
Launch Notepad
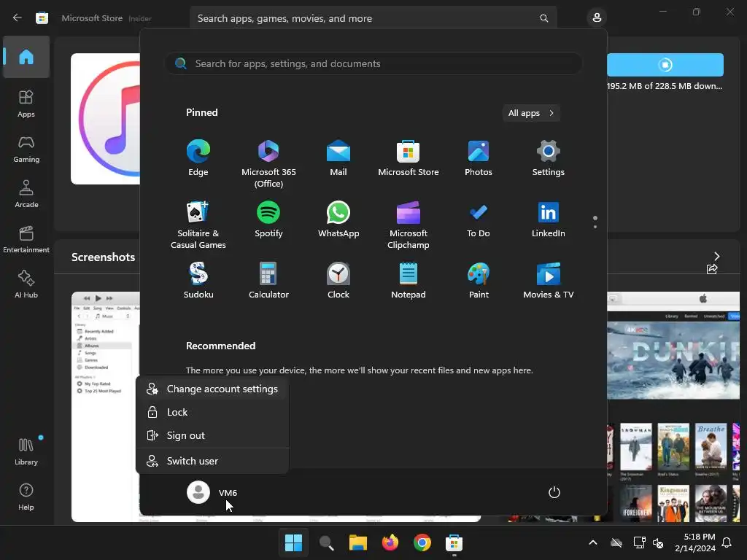(409, 281)
